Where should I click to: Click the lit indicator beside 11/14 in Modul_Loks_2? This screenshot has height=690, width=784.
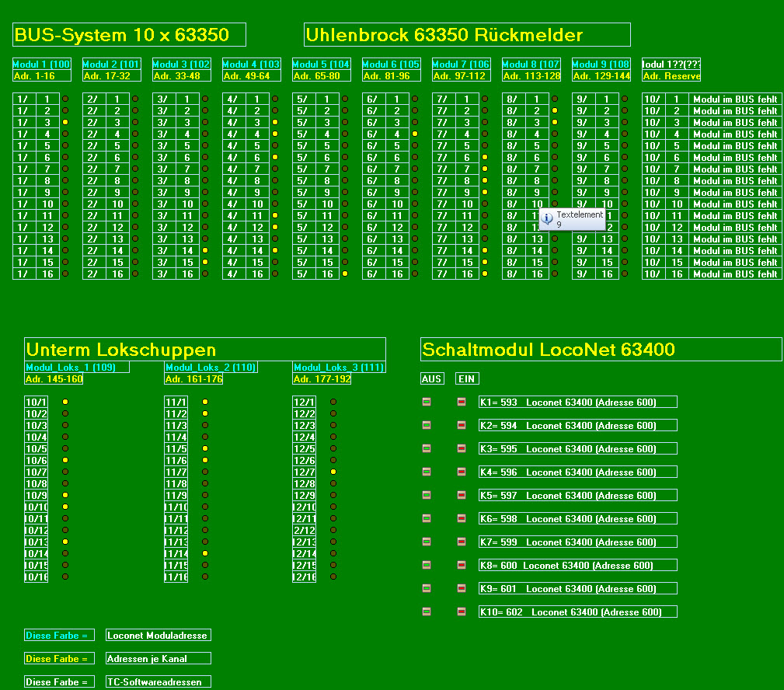(x=205, y=553)
